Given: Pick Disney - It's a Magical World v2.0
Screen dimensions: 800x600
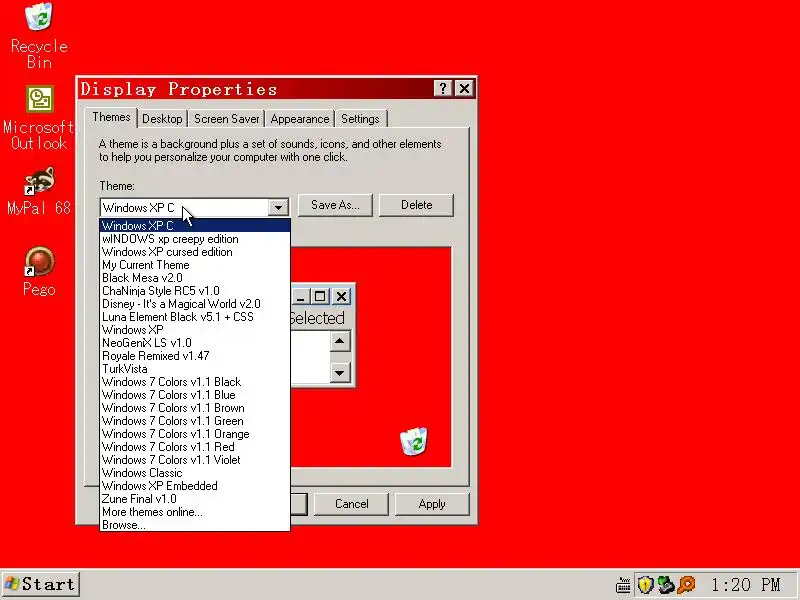Looking at the screenshot, I should (195, 304).
